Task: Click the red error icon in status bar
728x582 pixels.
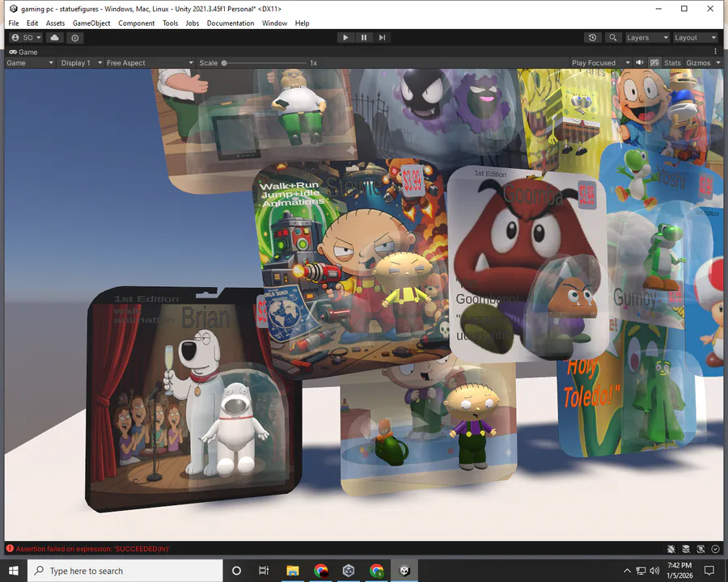Action: (10, 549)
